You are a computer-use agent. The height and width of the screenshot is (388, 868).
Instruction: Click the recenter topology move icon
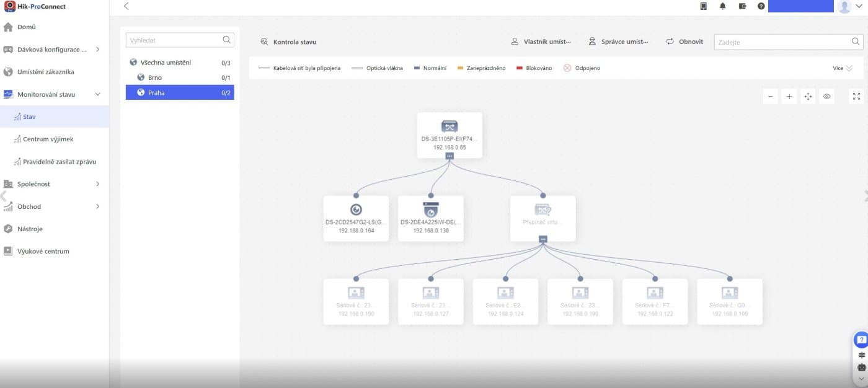pyautogui.click(x=808, y=97)
